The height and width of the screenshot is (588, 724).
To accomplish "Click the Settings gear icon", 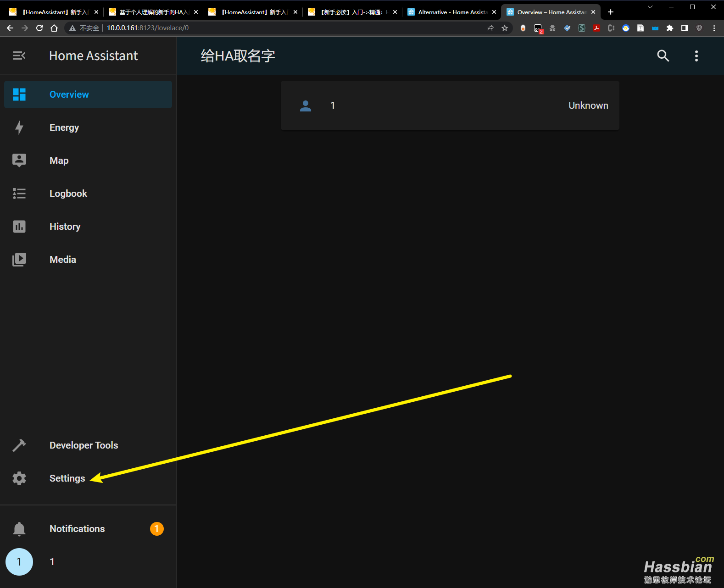I will 19,478.
